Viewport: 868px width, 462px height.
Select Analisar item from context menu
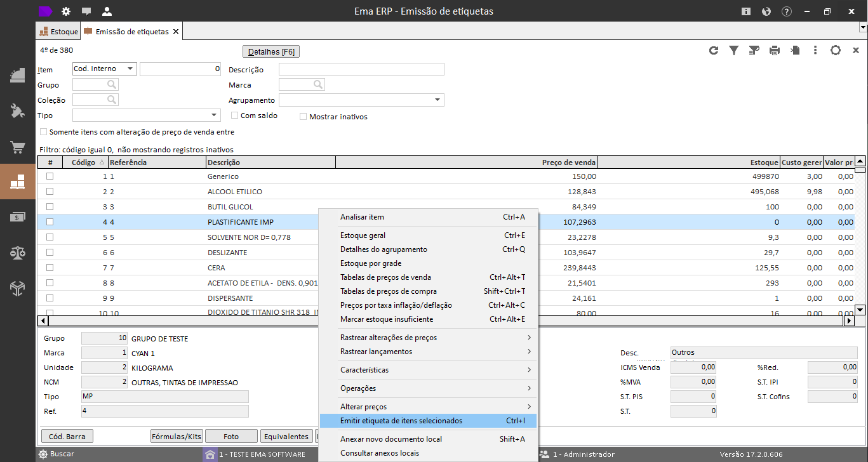tap(429, 217)
